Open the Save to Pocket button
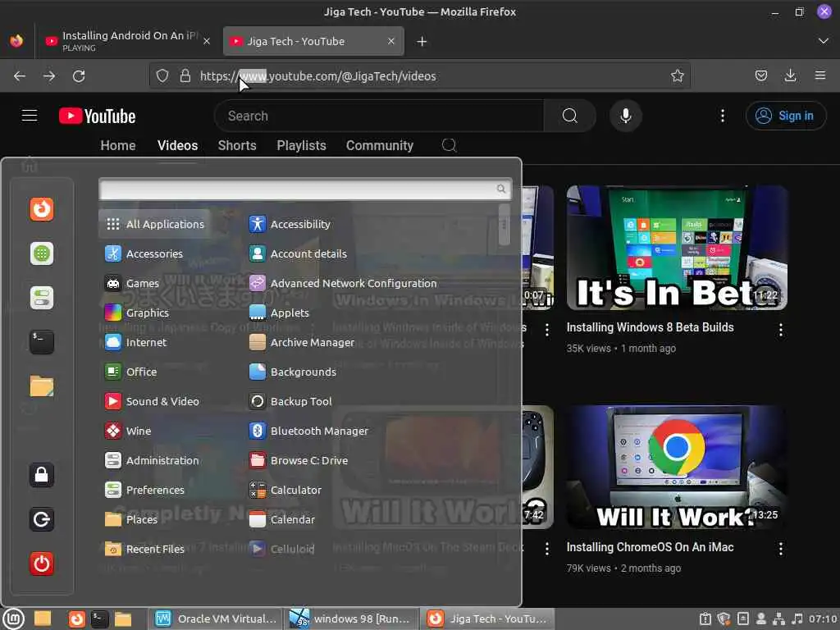Screen dimensions: 840x630 click(760, 76)
